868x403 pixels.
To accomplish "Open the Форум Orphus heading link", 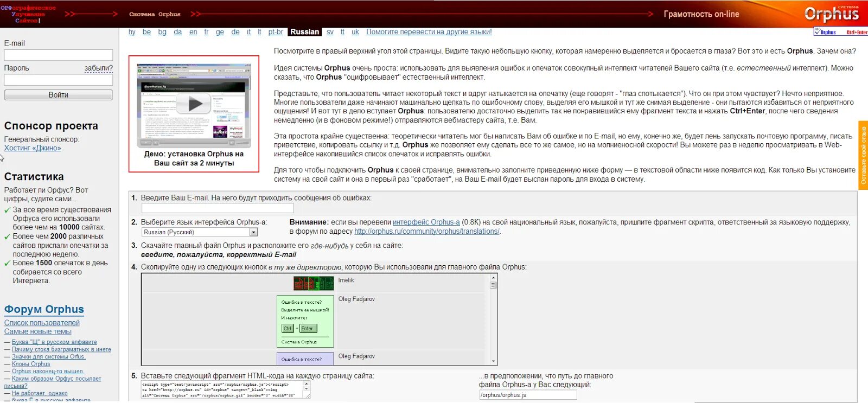I will point(44,309).
